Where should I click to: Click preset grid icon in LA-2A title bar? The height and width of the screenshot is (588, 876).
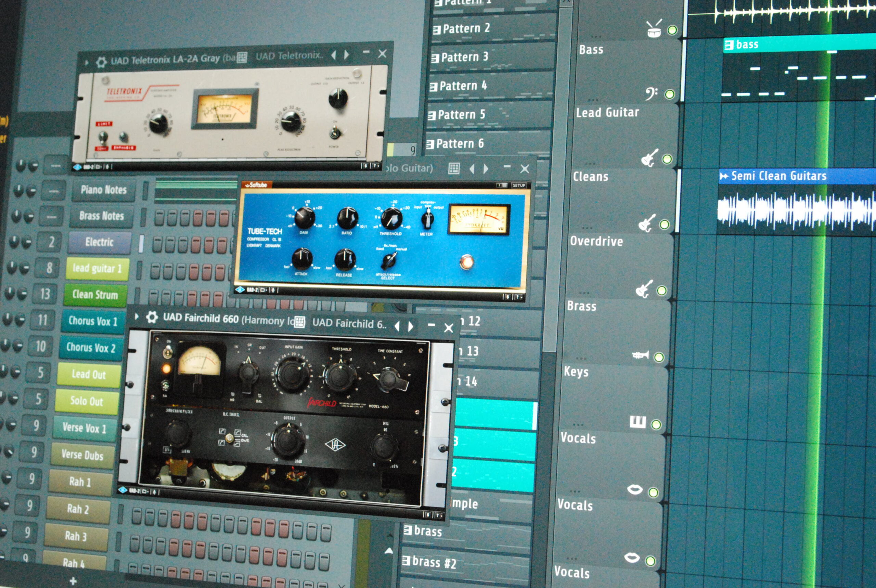242,57
